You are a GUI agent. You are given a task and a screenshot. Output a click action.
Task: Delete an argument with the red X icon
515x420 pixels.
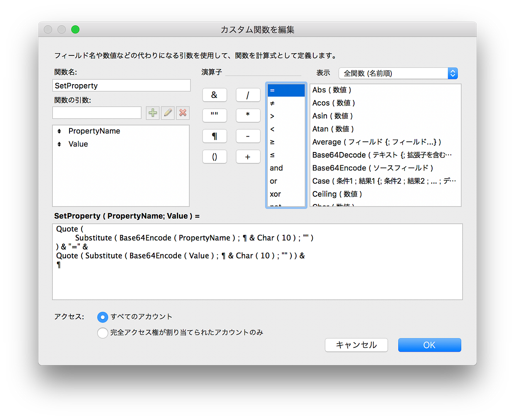pyautogui.click(x=182, y=113)
